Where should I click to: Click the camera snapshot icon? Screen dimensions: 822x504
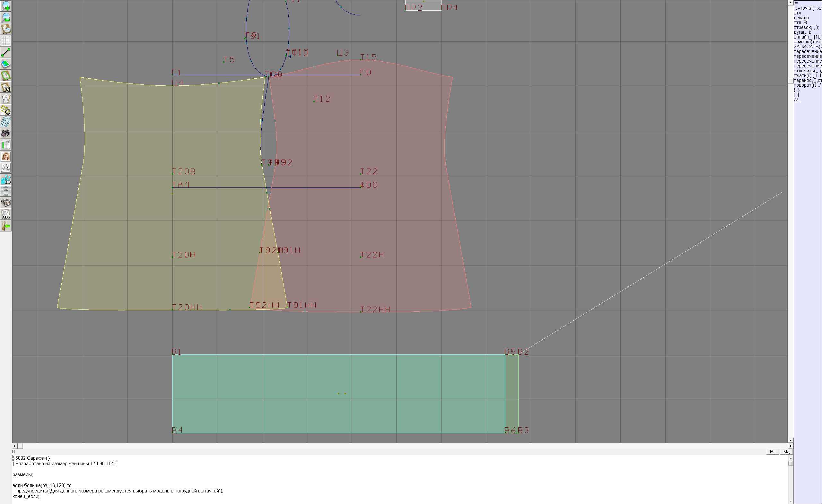6,134
